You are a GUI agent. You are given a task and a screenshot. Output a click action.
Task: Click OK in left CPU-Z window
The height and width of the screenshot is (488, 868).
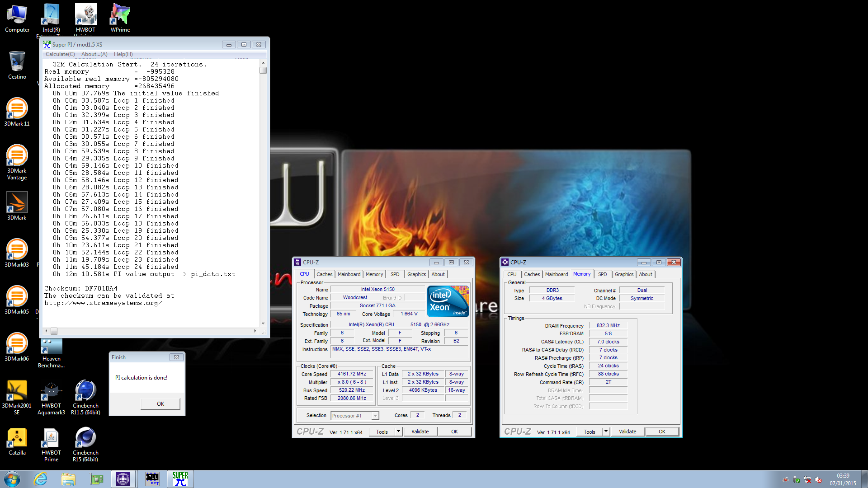pyautogui.click(x=454, y=432)
